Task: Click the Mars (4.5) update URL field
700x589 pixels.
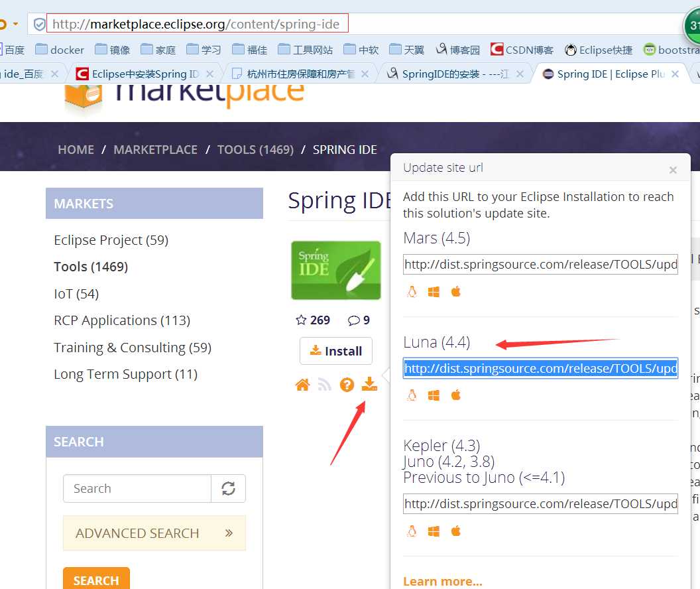Action: (x=540, y=265)
